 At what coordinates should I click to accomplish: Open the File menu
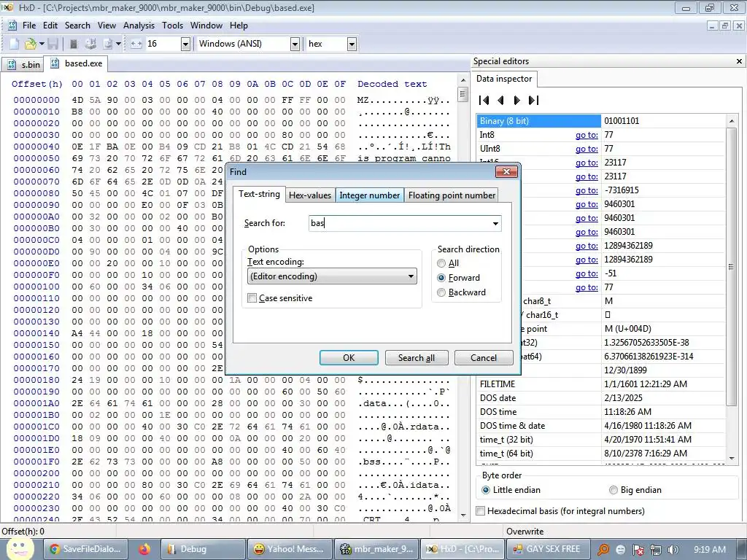tap(29, 26)
